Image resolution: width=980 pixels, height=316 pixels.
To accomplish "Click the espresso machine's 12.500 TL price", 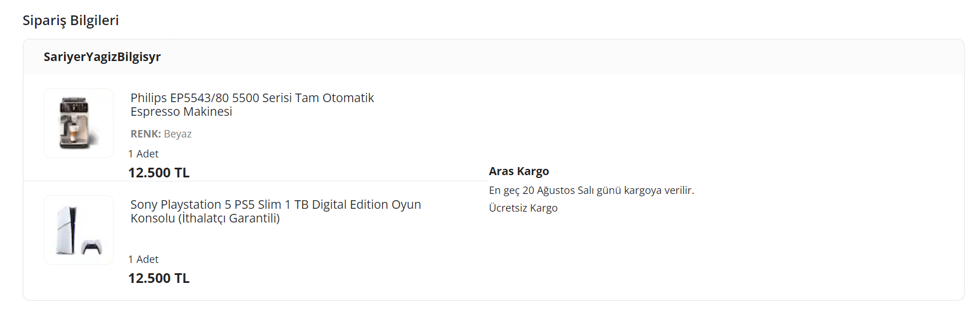I will [159, 173].
